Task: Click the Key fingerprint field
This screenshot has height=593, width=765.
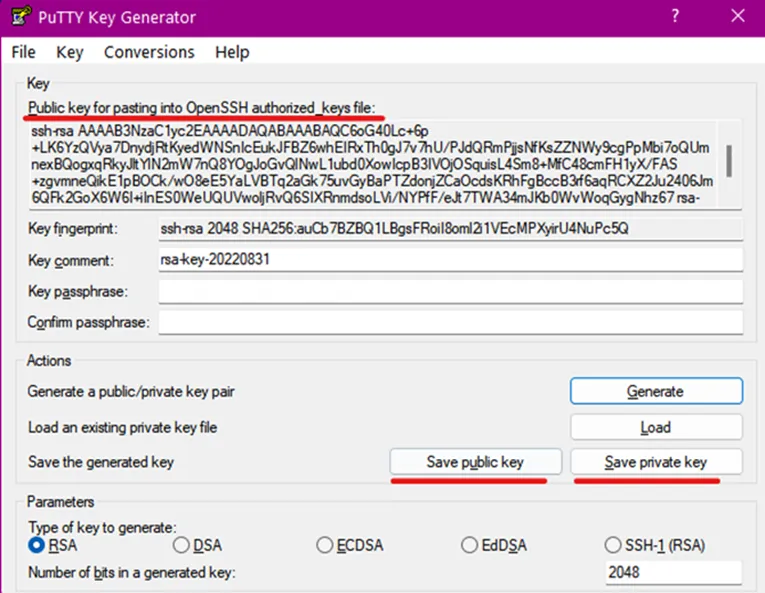Action: 450,228
